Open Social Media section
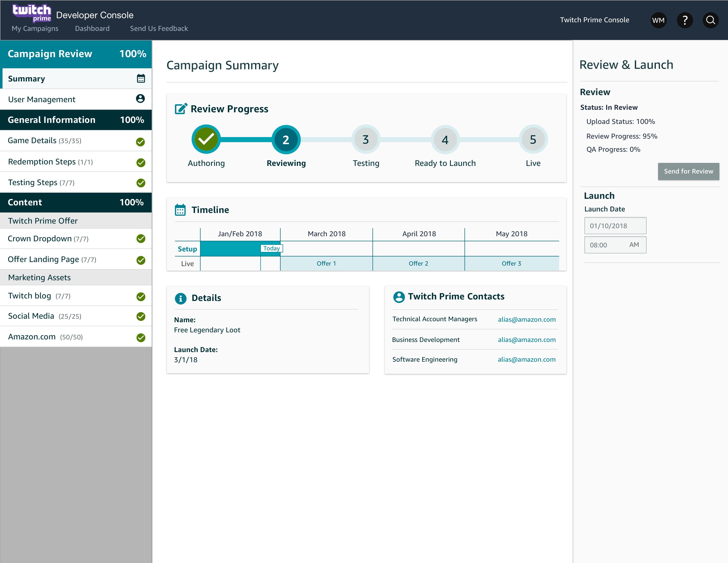Screen dimensions: 728x563 (x=76, y=316)
